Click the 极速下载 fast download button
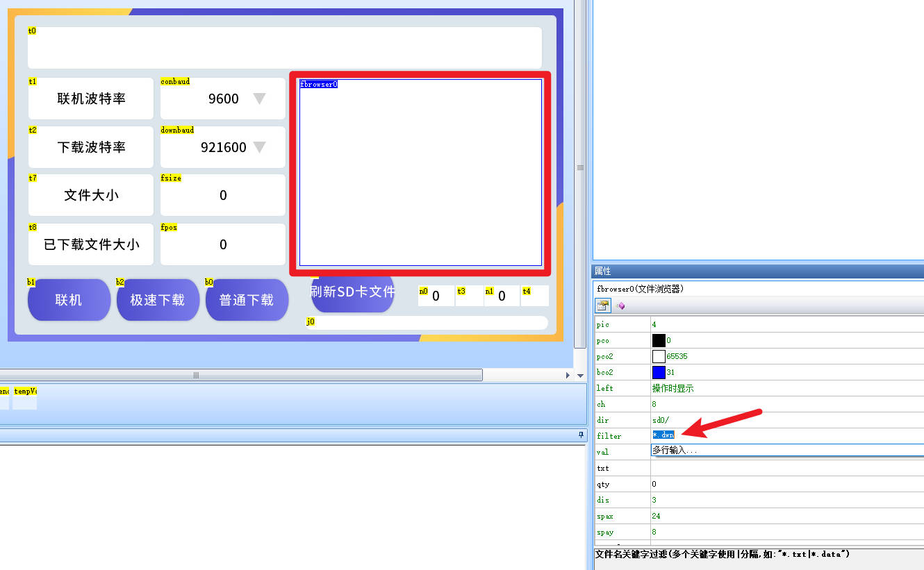The height and width of the screenshot is (570, 924). click(x=158, y=300)
